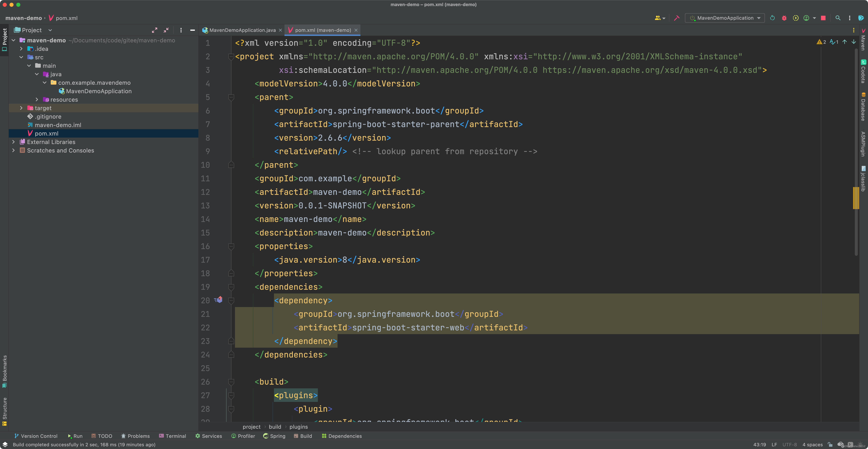
Task: Collapse all nodes in the Project panel
Action: pyautogui.click(x=166, y=30)
